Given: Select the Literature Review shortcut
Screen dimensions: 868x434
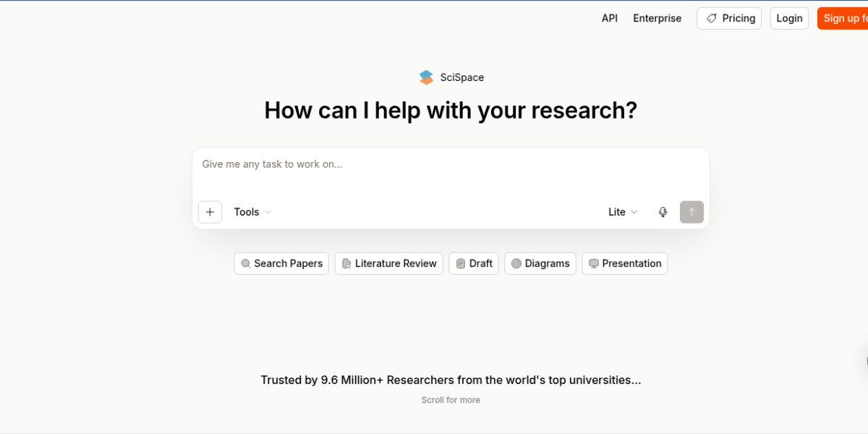Looking at the screenshot, I should tap(388, 263).
